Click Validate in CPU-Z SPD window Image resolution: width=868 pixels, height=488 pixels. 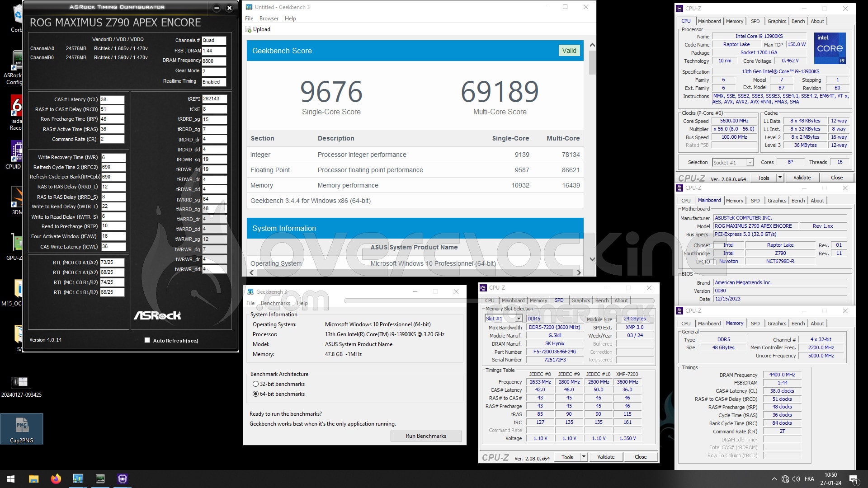(606, 457)
